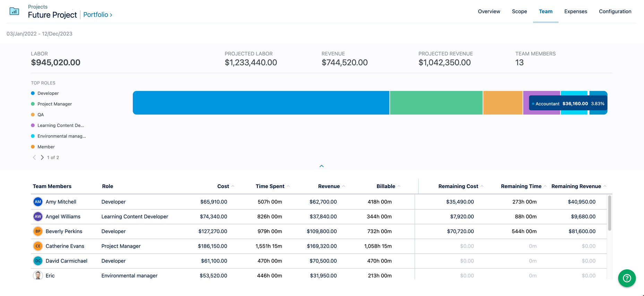Click David Carmichael's DC avatar icon
The image size is (644, 296).
point(38,261)
